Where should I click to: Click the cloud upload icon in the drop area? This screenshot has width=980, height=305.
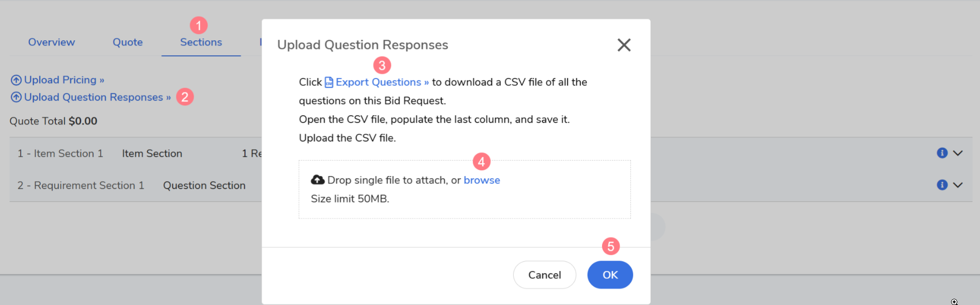point(318,180)
